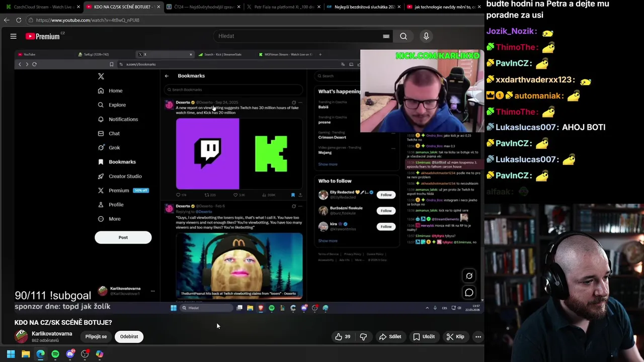This screenshot has width=644, height=362.
Task: Open the Windows Start menu
Action: (11, 354)
